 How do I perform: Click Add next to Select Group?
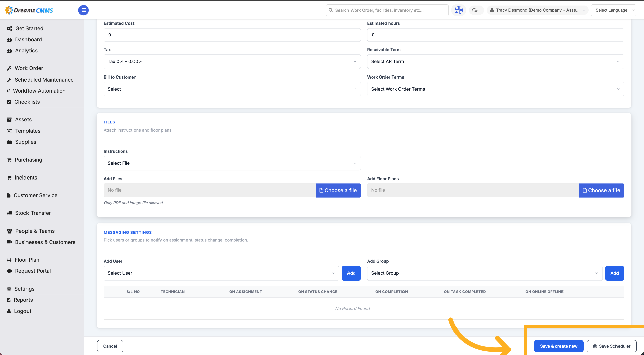tap(614, 273)
